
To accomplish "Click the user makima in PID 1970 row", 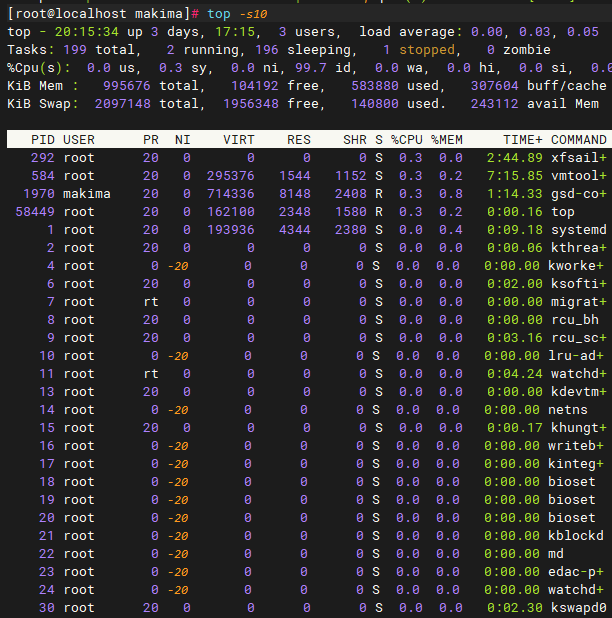I will [x=87, y=194].
